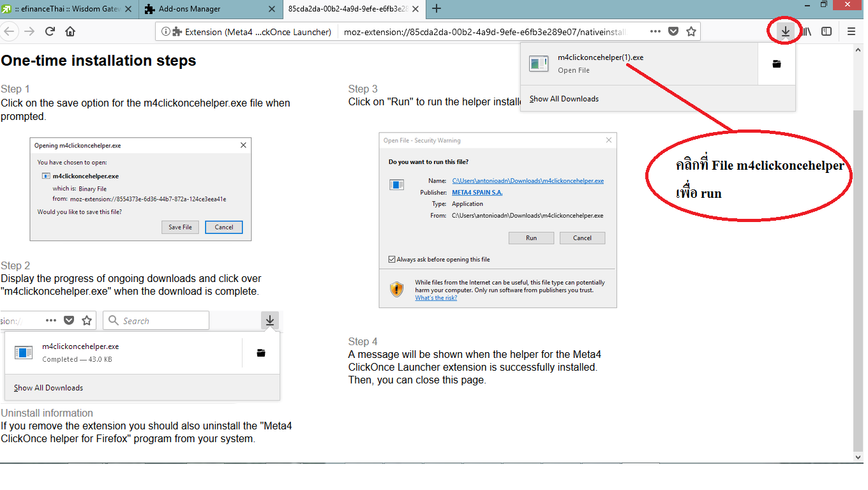The image size is (868, 490).
Task: Go to the Firefox home page
Action: [x=70, y=31]
